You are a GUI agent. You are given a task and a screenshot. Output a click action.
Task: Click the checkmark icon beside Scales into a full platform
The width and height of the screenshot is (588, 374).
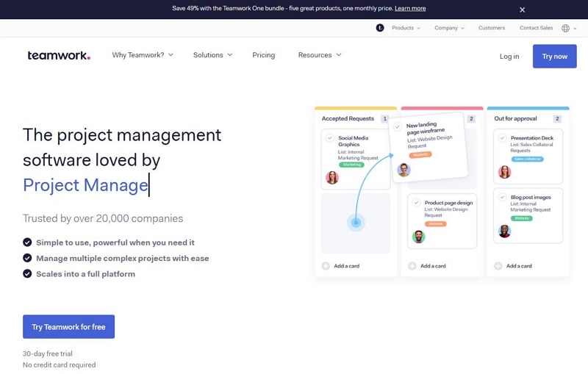pyautogui.click(x=27, y=273)
